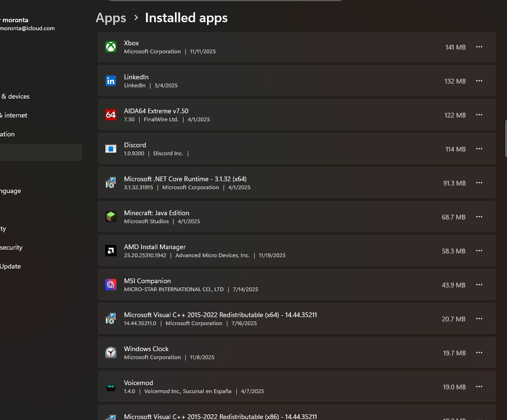Screen dimensions: 507x420
Task: Click the AIDA64 Extreme red icon
Action: [111, 115]
